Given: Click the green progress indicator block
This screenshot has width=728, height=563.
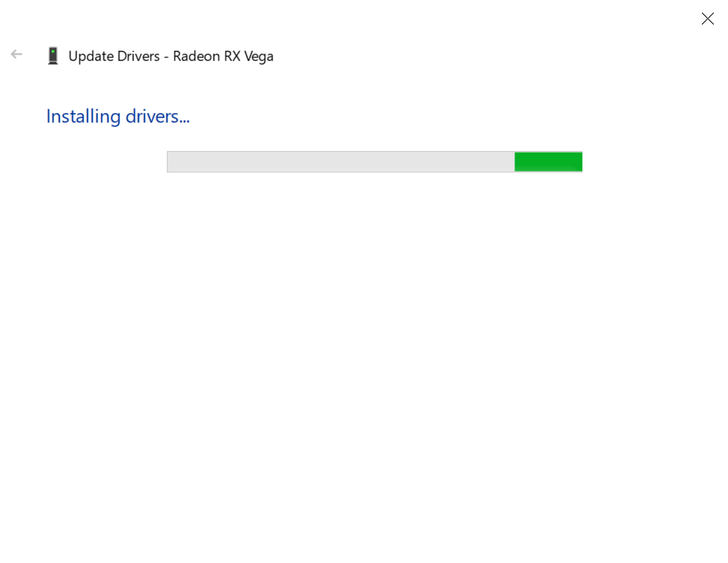Looking at the screenshot, I should [548, 162].
